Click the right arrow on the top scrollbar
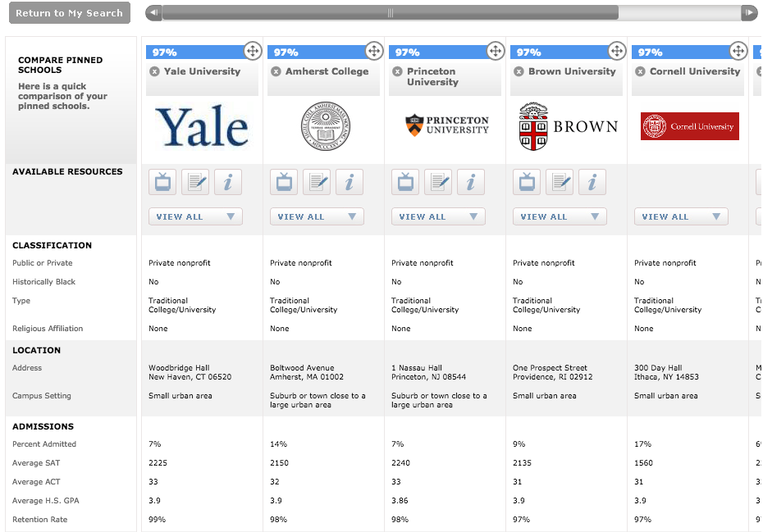The image size is (763, 532). (750, 12)
